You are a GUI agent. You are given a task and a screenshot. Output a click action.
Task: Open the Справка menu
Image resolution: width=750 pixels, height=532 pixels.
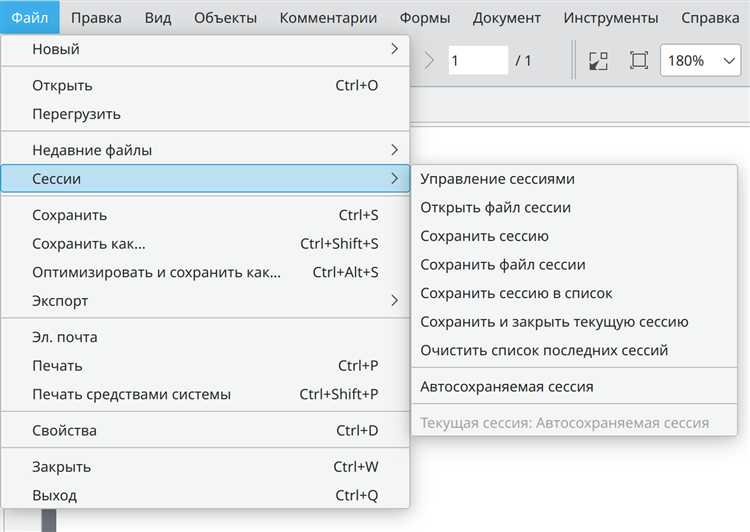pos(710,18)
